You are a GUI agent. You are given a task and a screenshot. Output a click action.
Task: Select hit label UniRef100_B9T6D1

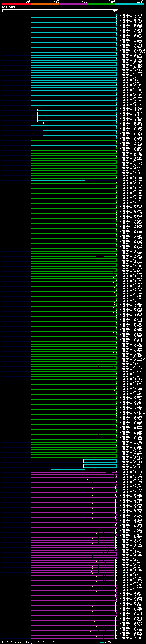pyautogui.click(x=131, y=123)
